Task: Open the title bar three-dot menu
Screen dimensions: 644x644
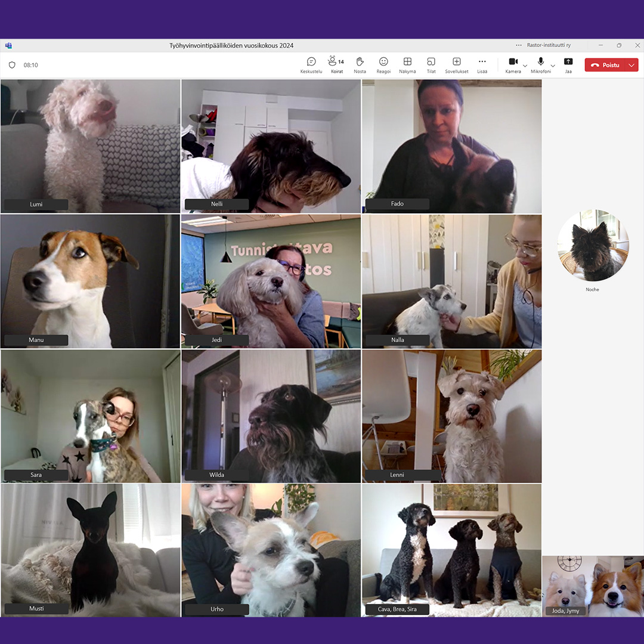Action: tap(518, 45)
